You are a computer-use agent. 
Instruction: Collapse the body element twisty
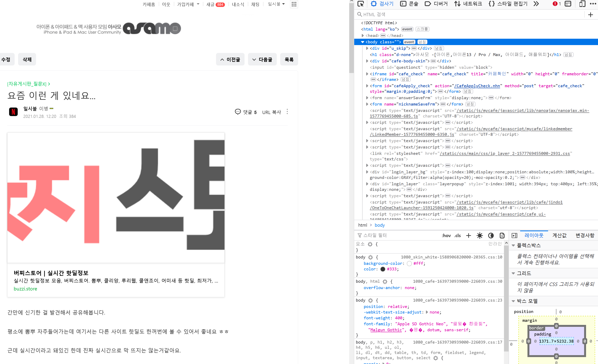point(363,42)
